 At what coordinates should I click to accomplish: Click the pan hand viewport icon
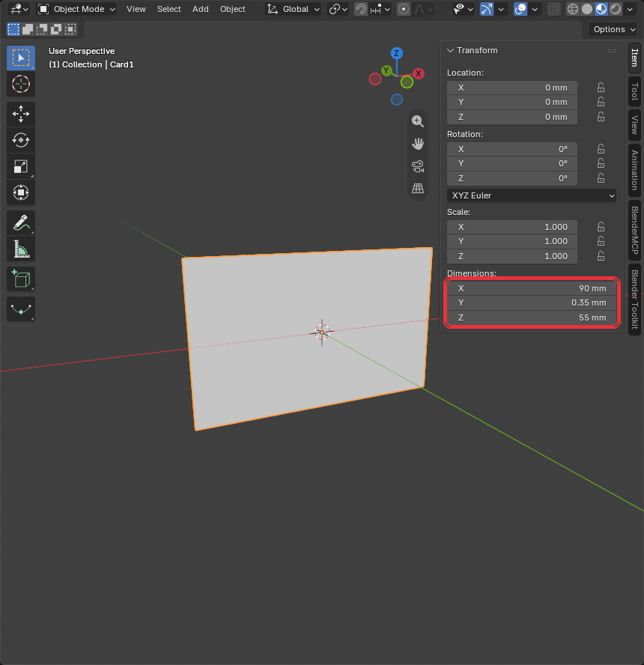click(418, 144)
